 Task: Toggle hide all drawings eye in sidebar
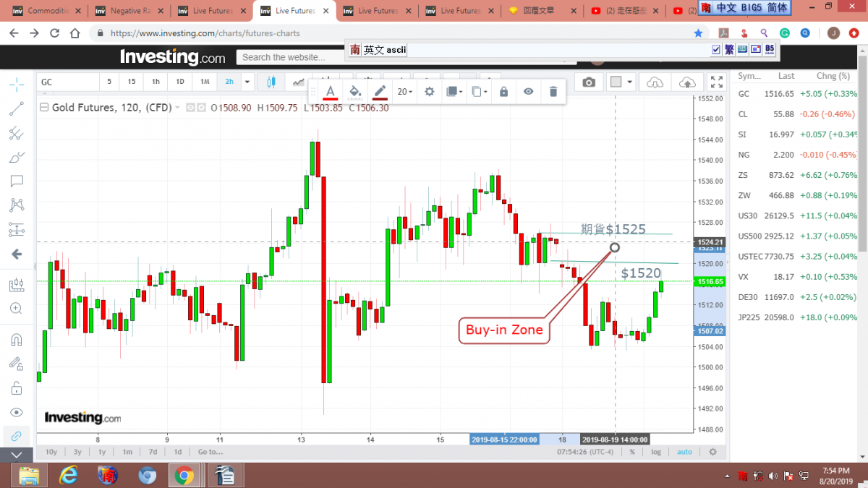17,412
